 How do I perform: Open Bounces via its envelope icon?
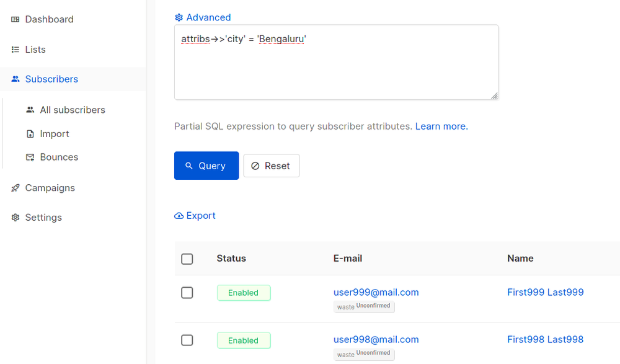coord(29,157)
